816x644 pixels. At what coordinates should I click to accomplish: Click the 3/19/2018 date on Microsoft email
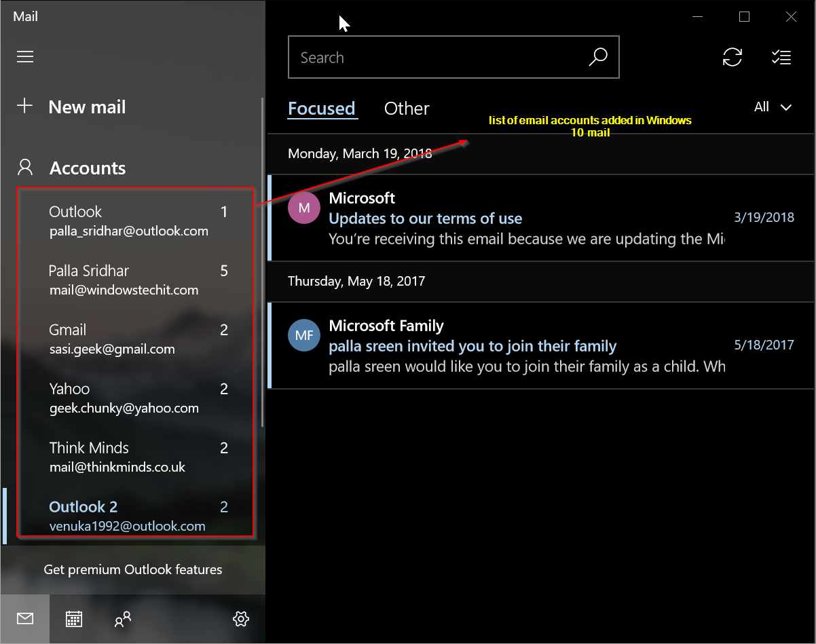(764, 218)
